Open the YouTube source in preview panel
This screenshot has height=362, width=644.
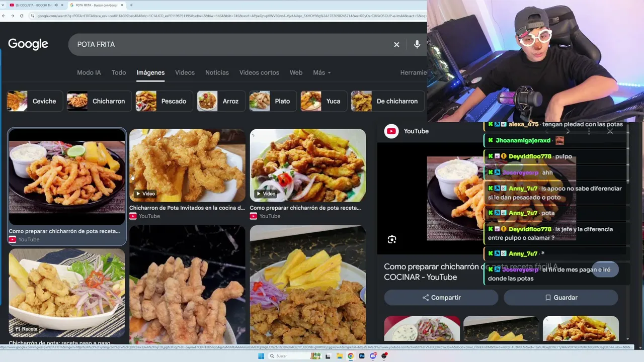click(407, 131)
